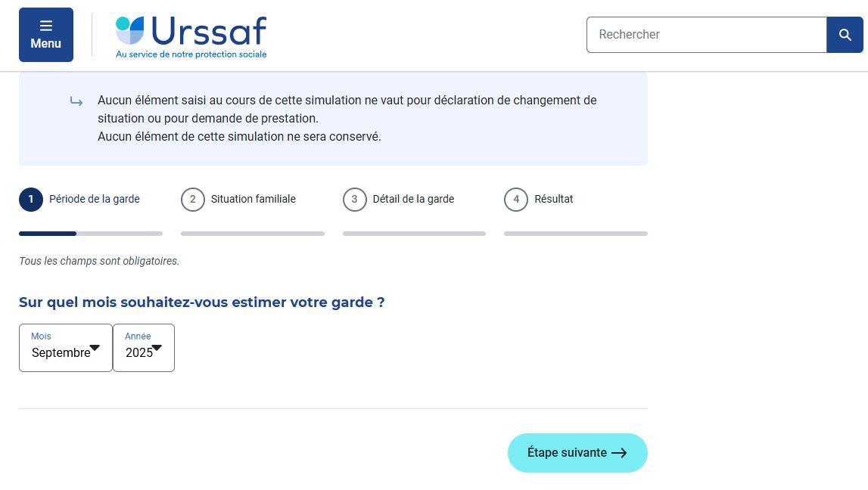
Task: Focus the Rechercher search field
Action: (x=706, y=35)
